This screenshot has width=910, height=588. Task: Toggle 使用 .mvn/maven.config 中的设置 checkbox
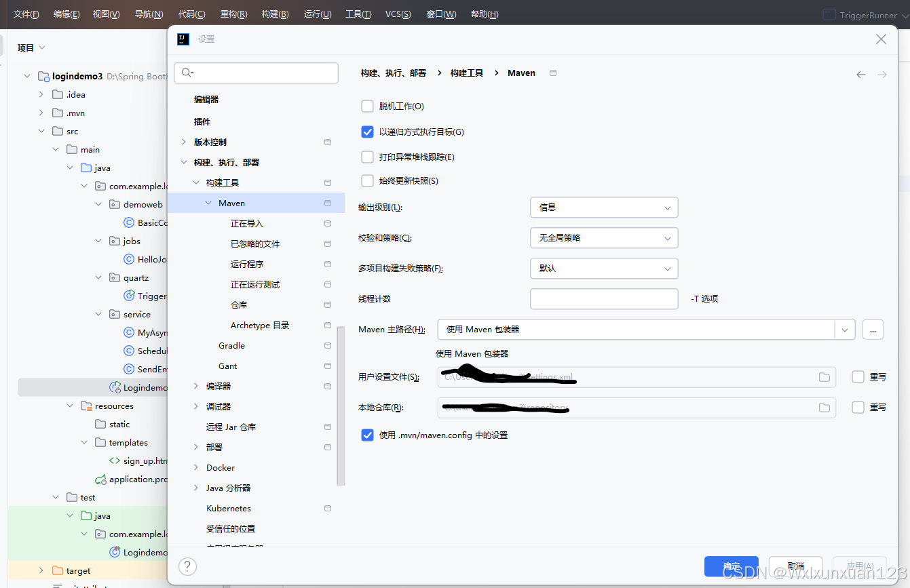[368, 435]
